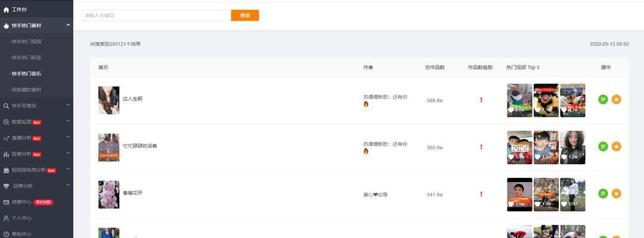Favorite 忙忙碌碌的活着 with its orange star
The height and width of the screenshot is (238, 644).
(616, 146)
